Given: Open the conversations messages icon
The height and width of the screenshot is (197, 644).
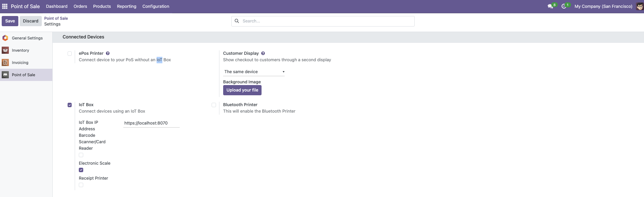Looking at the screenshot, I should 550,6.
